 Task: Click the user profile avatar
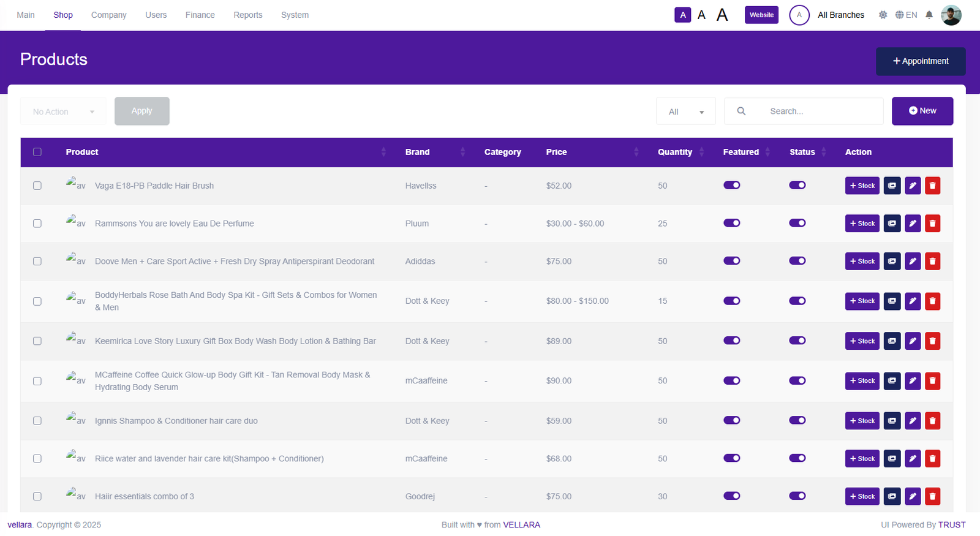[x=951, y=15]
